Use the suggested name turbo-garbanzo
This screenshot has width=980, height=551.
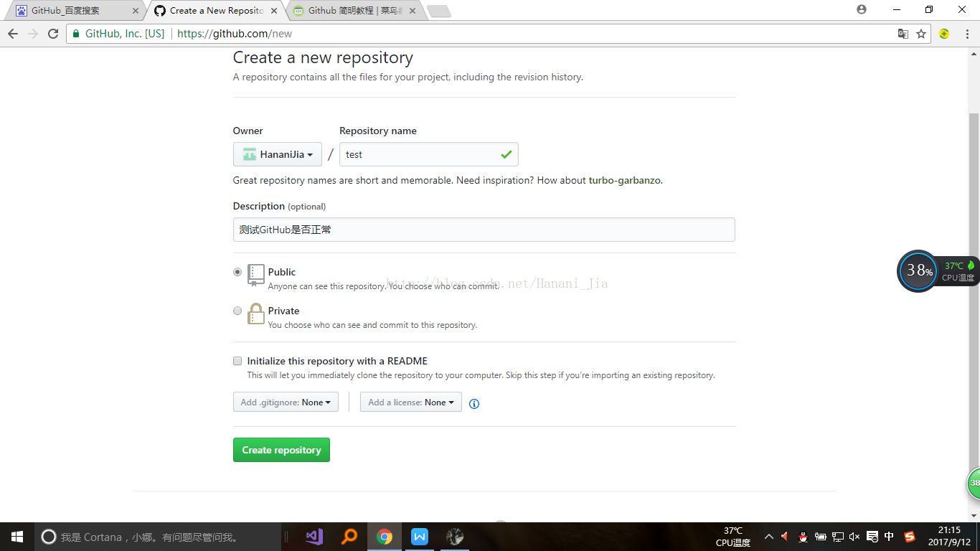click(625, 180)
